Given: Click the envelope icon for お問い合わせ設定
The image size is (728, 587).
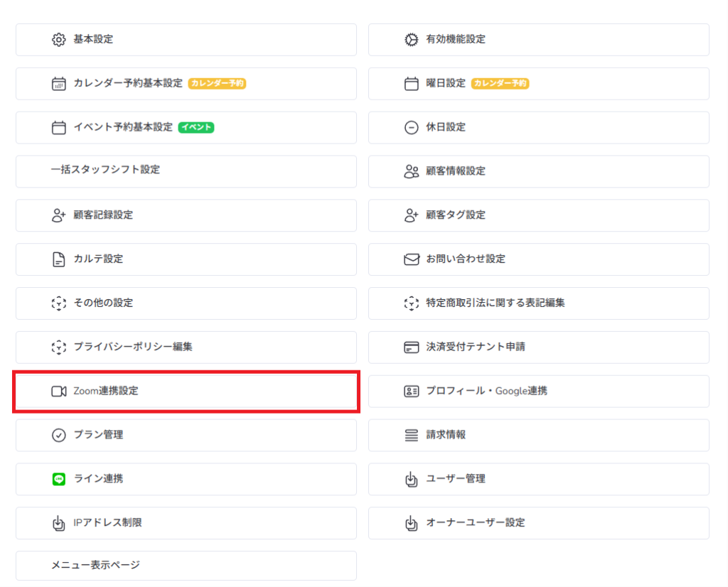Looking at the screenshot, I should coord(411,259).
